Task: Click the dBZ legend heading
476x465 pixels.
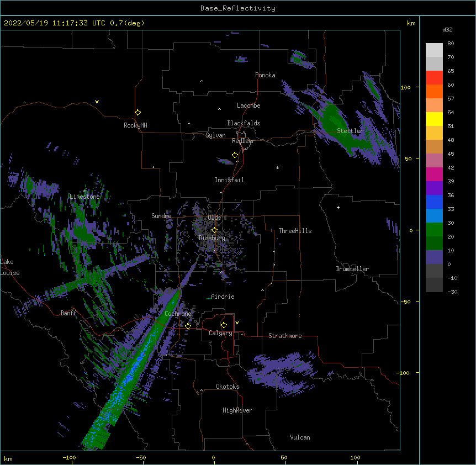Action: point(447,29)
